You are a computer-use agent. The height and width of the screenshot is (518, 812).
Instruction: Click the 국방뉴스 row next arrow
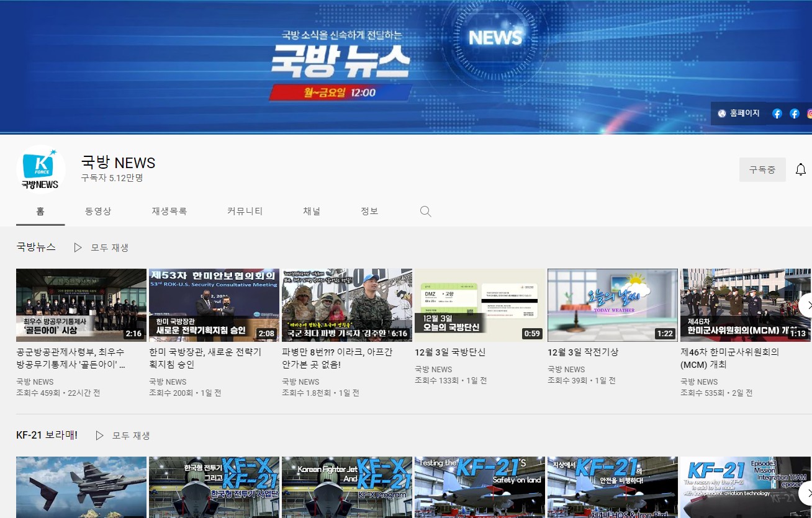(807, 305)
